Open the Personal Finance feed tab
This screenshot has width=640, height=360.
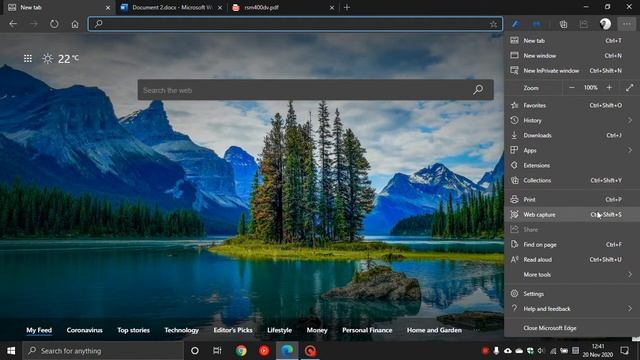(x=367, y=330)
